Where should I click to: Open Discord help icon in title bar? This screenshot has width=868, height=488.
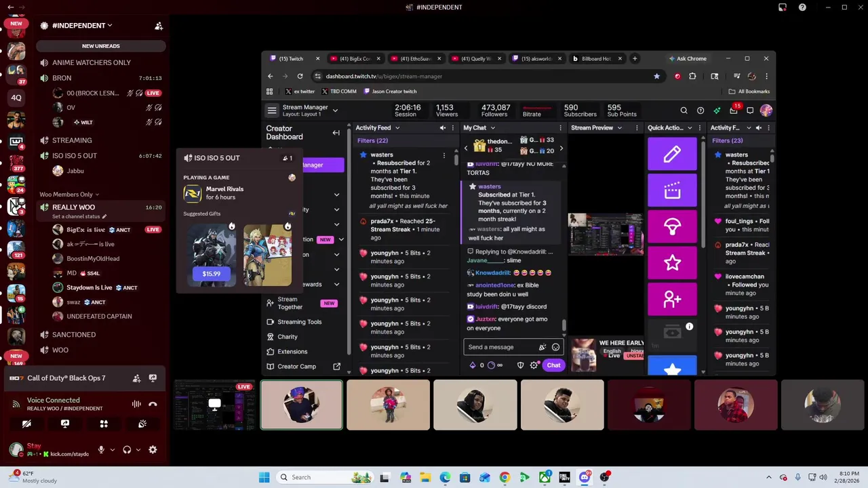tap(803, 7)
